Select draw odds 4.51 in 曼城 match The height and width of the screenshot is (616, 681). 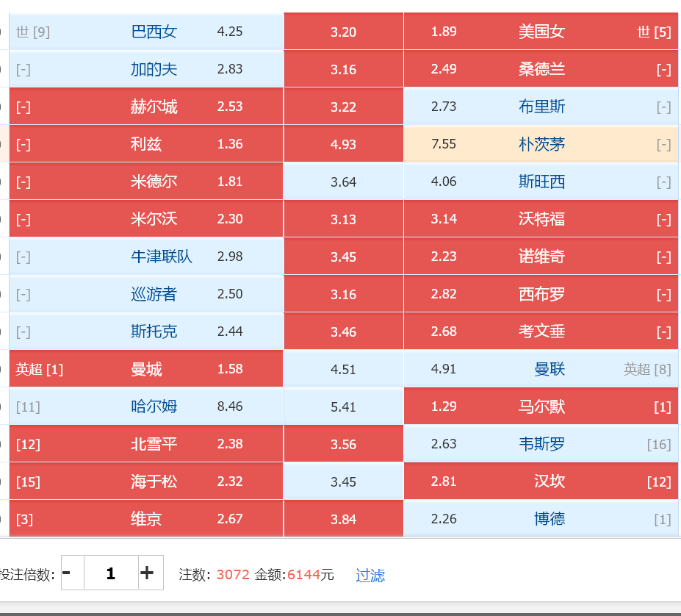[344, 368]
